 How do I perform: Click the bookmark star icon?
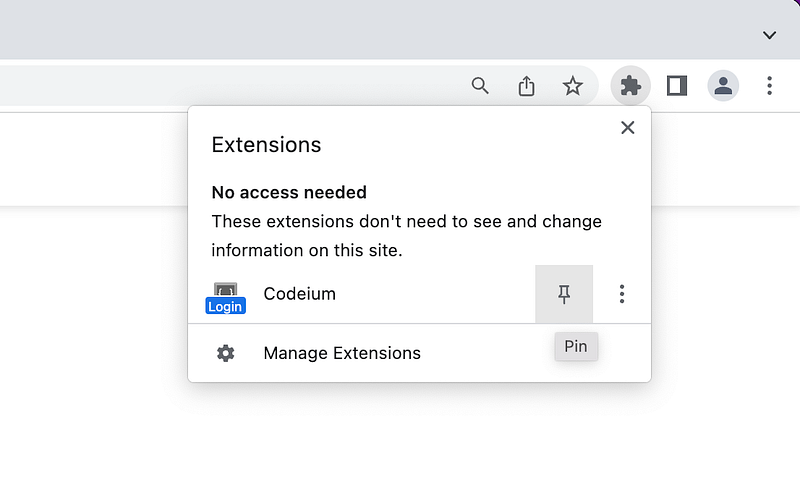(x=572, y=86)
